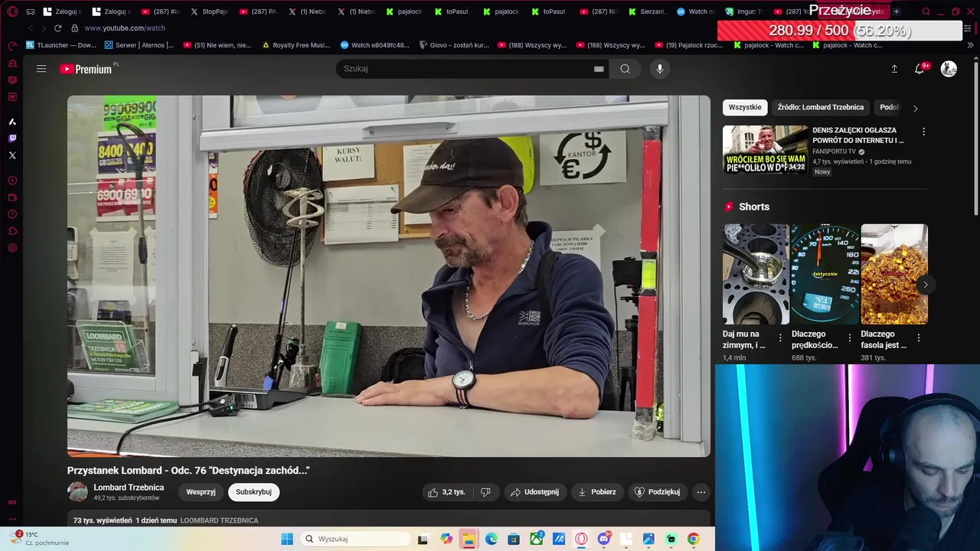Viewport: 980px width, 551px height.
Task: Open the Player icon in Opera sidebar
Action: pos(12,181)
